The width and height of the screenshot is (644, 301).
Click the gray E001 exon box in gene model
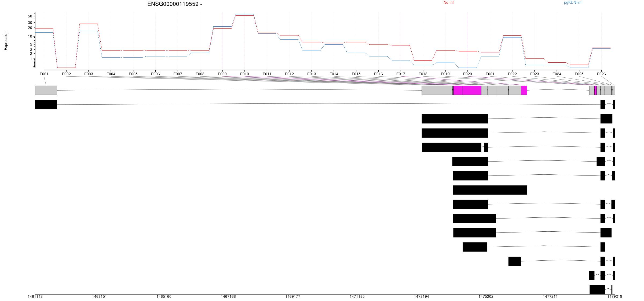[x=46, y=90]
